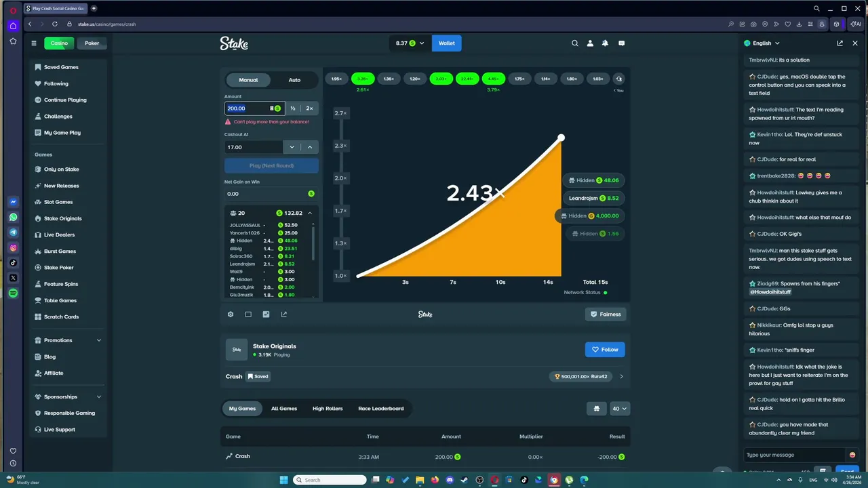Double the bet with the 2× button

(x=310, y=108)
